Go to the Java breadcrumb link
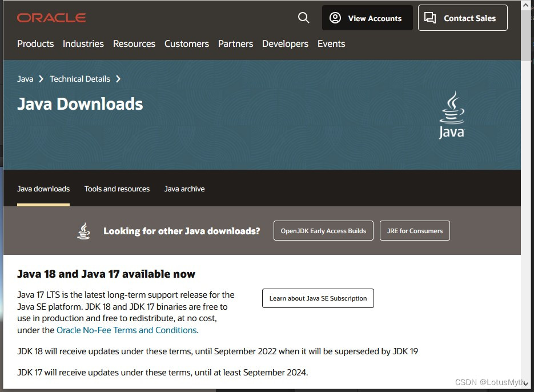Screen dimensions: 534x392 pos(25,79)
